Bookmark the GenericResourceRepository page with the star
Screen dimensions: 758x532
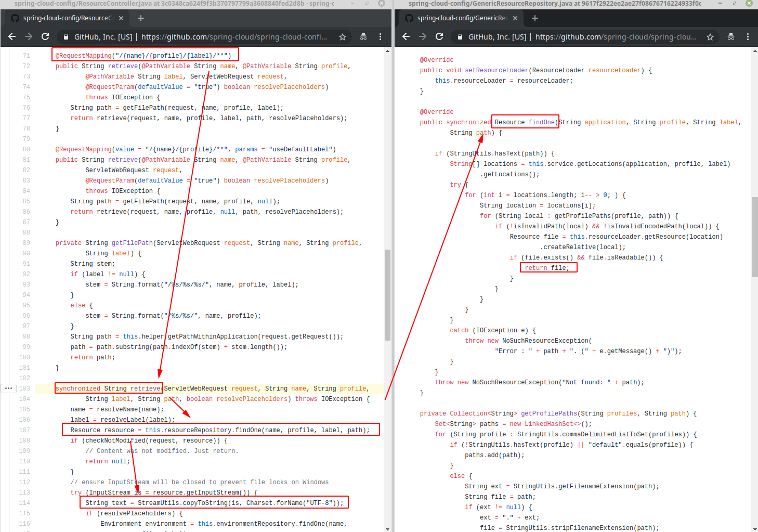pos(710,37)
